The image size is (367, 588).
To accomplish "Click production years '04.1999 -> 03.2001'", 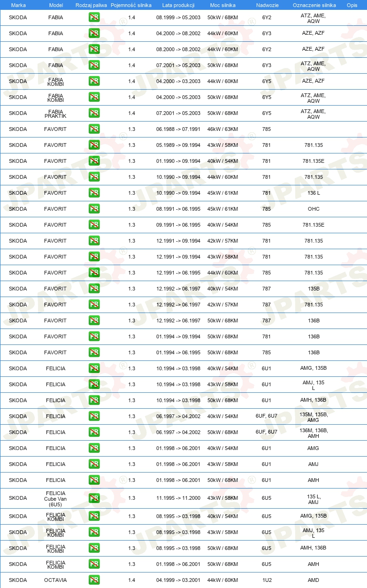I will click(178, 580).
